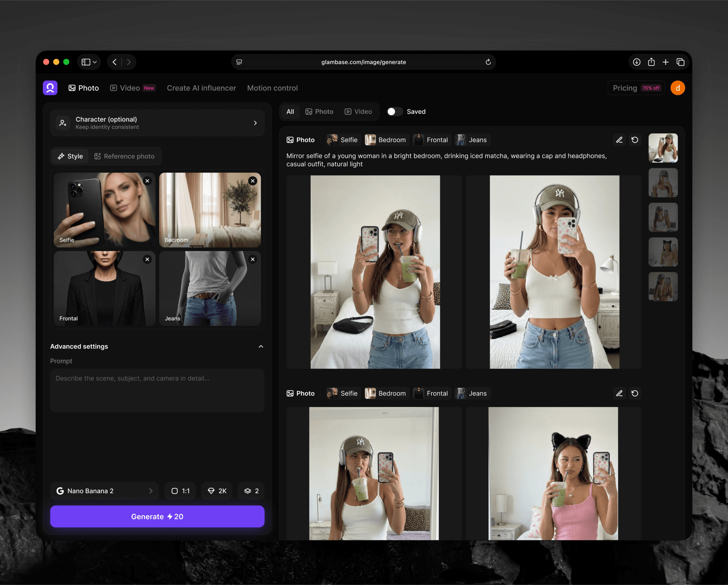Select the 1:1 aspect ratio icon

180,491
